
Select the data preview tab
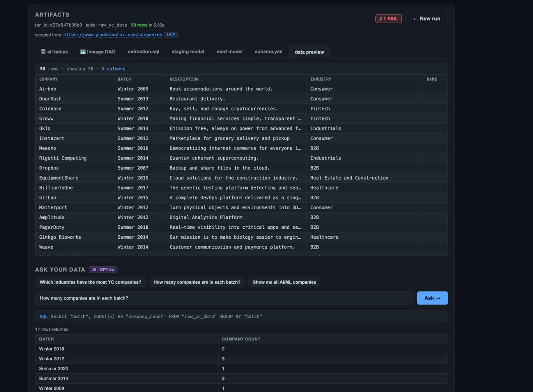(309, 52)
